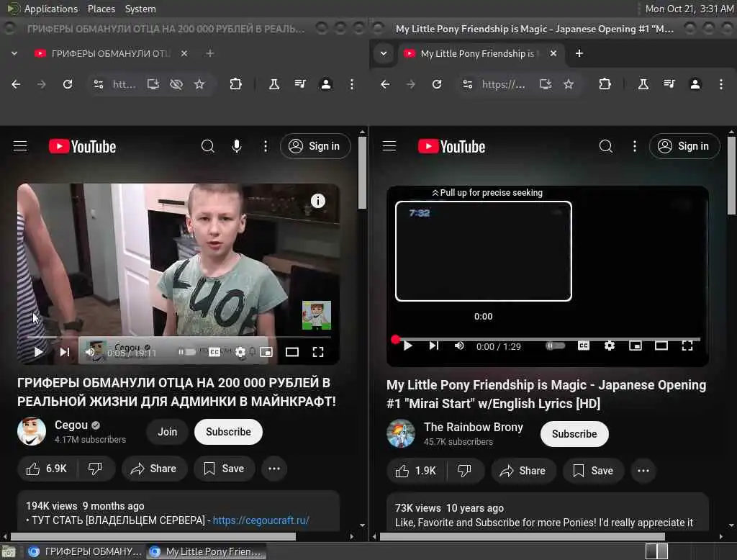
Task: Enter fullscreen in left player
Action: click(318, 352)
